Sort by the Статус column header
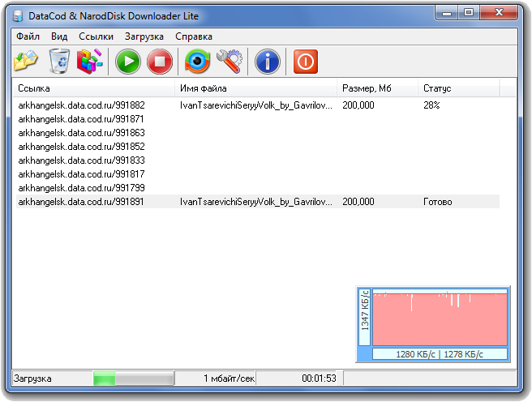Image resolution: width=532 pixels, height=402 pixels. coord(458,88)
